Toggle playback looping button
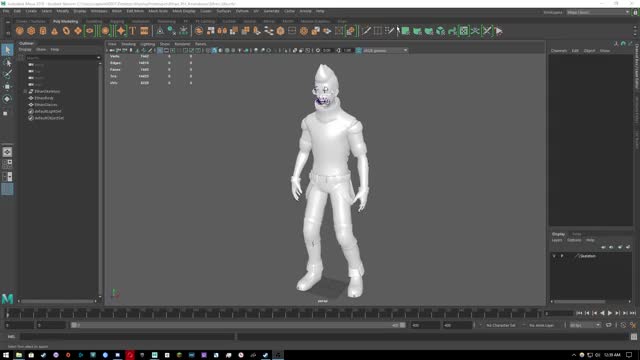 coord(609,325)
